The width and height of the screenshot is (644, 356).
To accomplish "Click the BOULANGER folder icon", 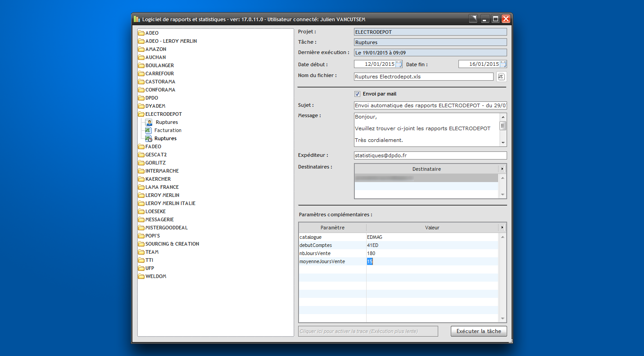I will (x=141, y=65).
